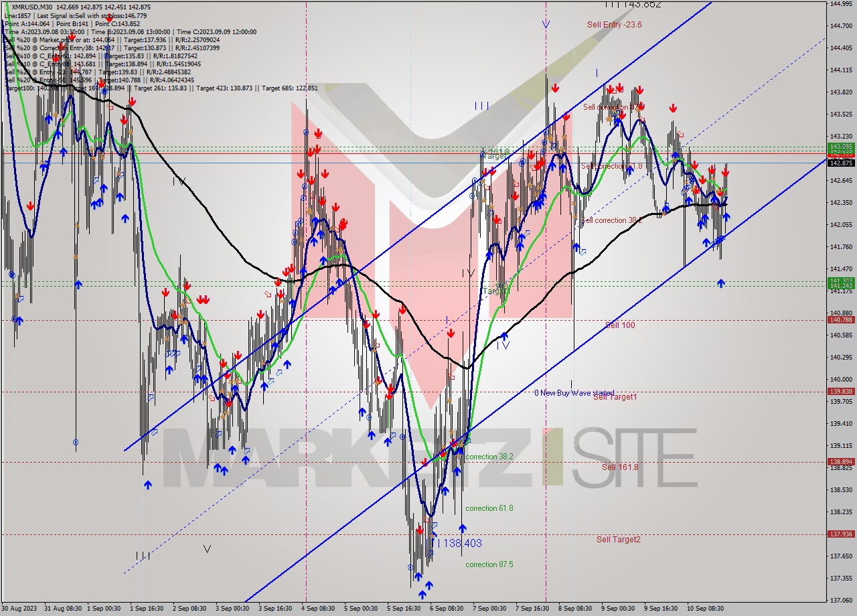
Task: Select the 'Sell Entry -23.6' label
Action: (x=614, y=25)
